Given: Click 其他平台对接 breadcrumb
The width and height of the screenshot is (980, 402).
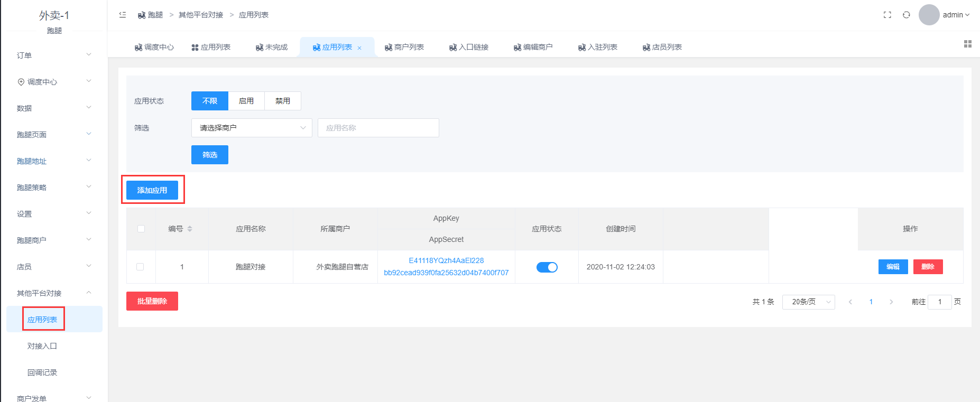Looking at the screenshot, I should (x=201, y=15).
